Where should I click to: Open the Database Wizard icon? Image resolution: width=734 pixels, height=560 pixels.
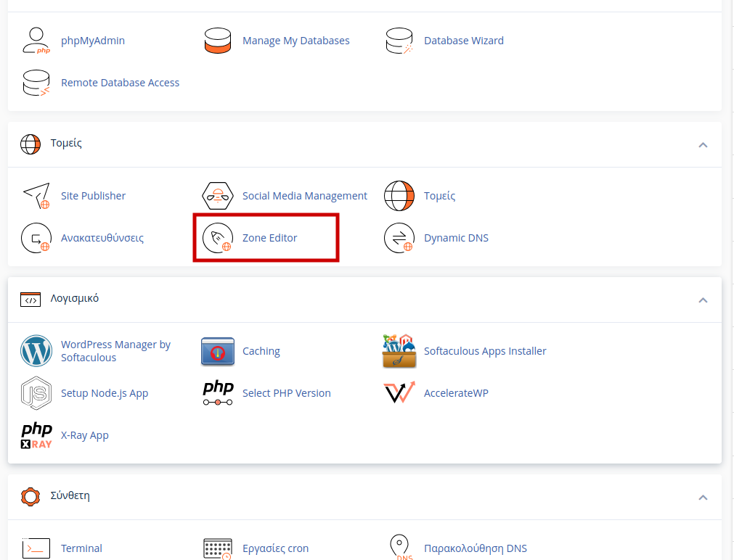click(399, 41)
